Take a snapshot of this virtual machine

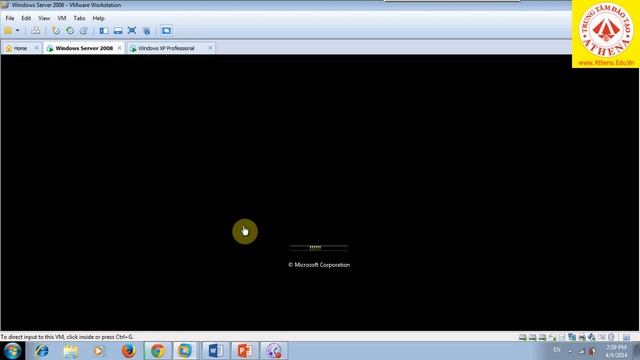tap(56, 31)
